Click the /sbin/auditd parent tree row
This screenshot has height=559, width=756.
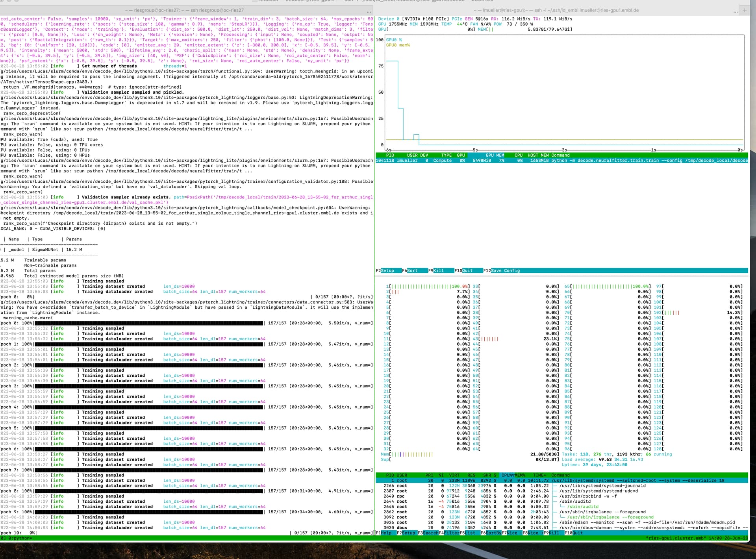(575, 502)
